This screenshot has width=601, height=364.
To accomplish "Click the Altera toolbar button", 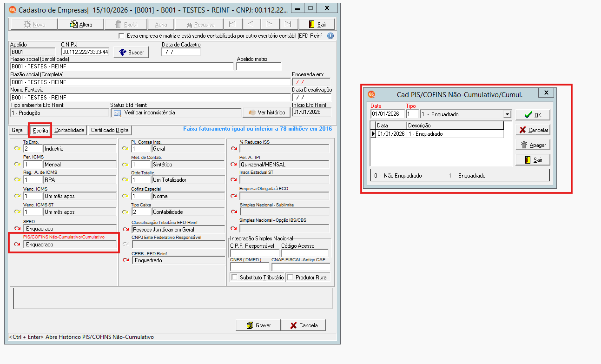I will click(82, 25).
